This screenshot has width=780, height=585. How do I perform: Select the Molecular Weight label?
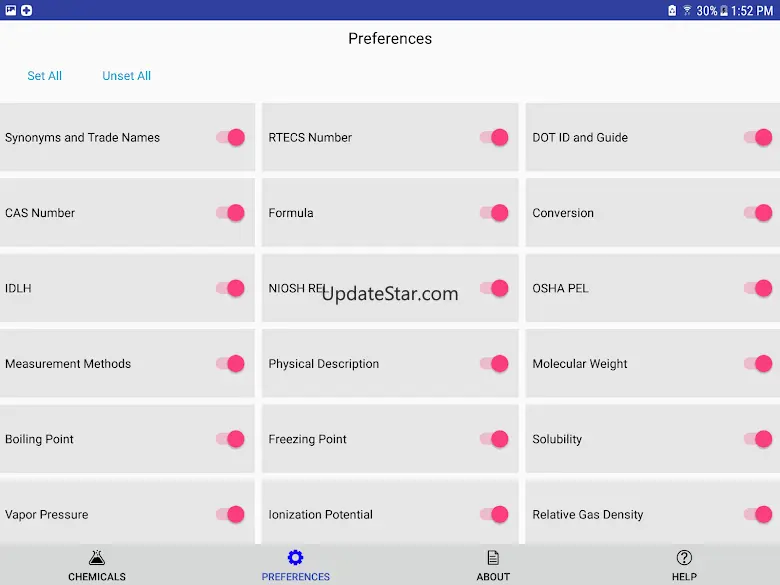(580, 364)
